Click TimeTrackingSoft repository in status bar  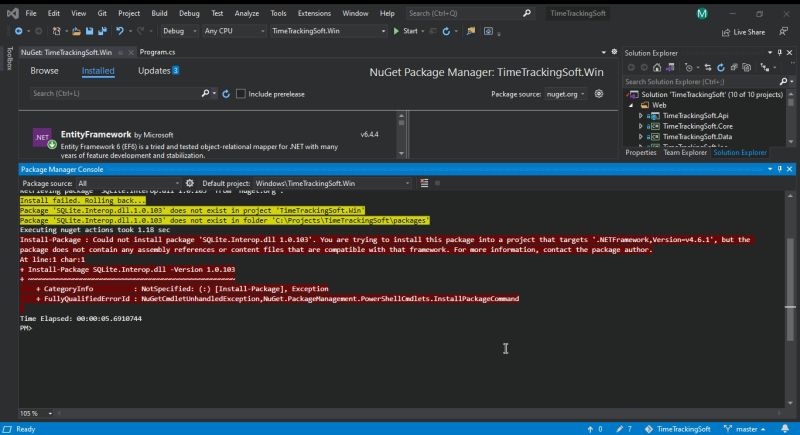678,429
